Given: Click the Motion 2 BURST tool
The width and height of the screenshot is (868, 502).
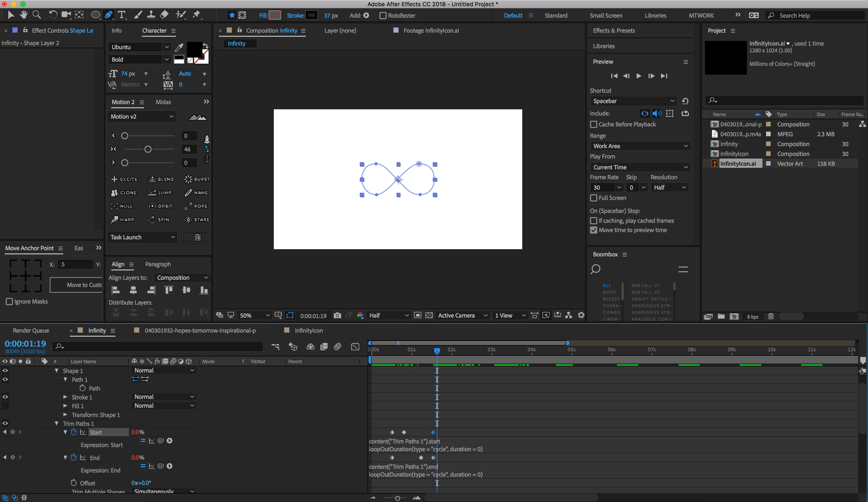Looking at the screenshot, I should point(197,179).
